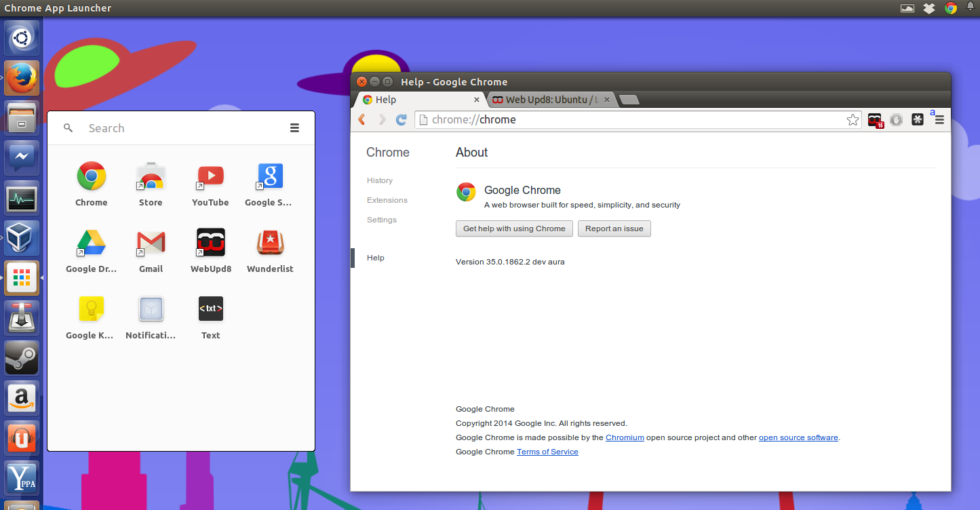980x510 pixels.
Task: Launch the Wunderlist app
Action: (270, 250)
